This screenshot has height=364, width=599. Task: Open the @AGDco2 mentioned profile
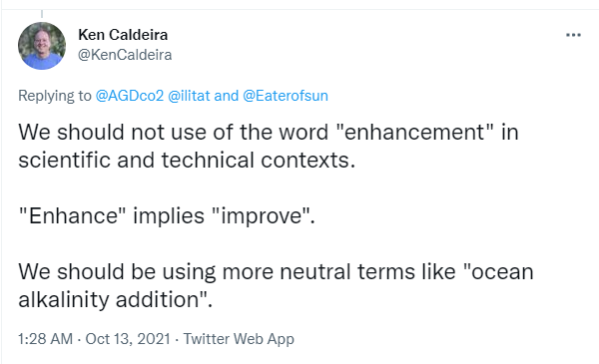[x=130, y=96]
